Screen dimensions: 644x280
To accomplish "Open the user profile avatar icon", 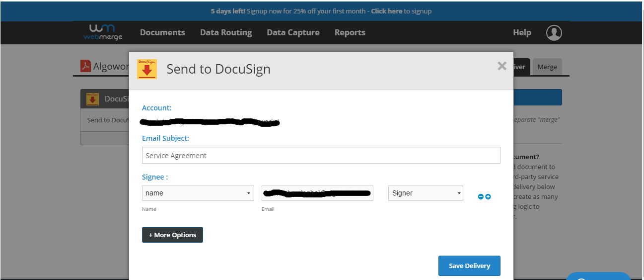I will point(554,33).
